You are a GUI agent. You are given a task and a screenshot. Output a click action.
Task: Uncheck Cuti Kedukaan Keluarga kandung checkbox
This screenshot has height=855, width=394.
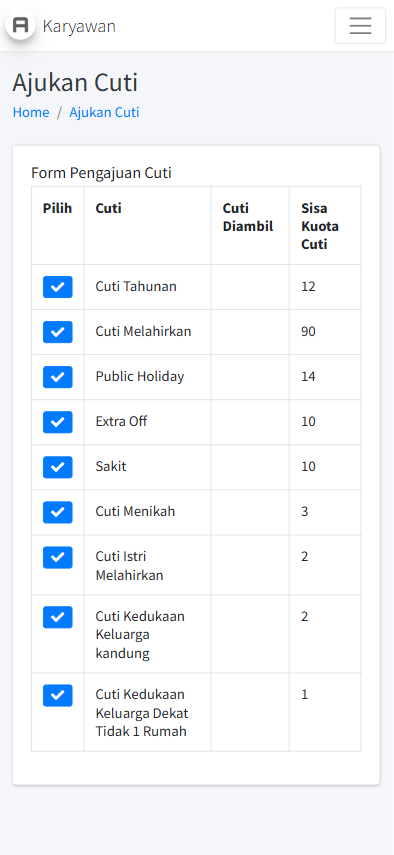pos(58,617)
